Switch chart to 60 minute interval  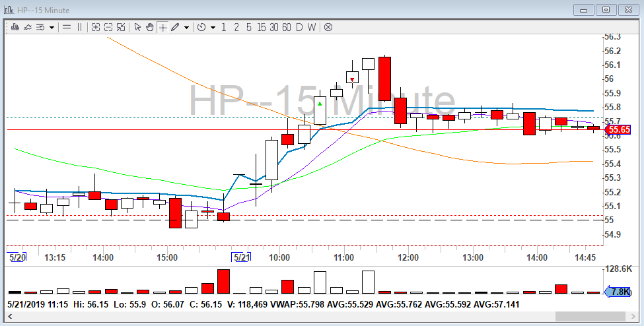287,28
